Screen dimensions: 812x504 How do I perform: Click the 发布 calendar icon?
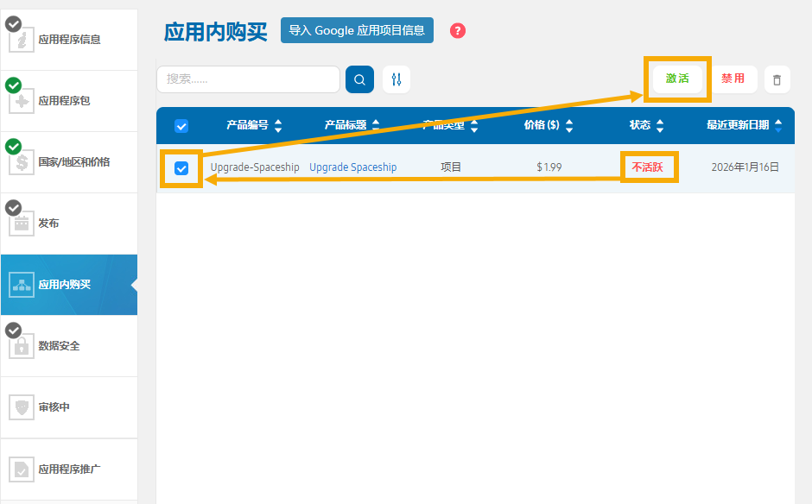tap(22, 223)
